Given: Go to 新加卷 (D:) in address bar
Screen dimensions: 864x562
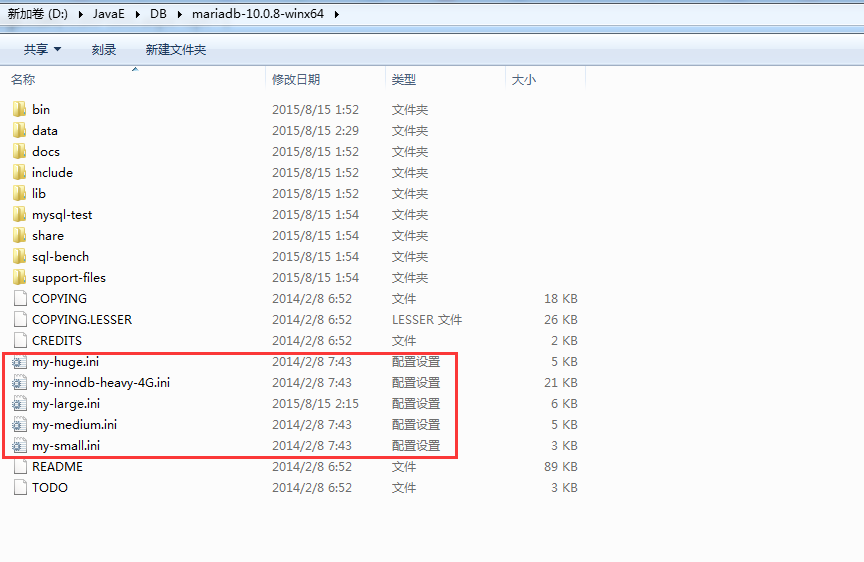Looking at the screenshot, I should [37, 14].
